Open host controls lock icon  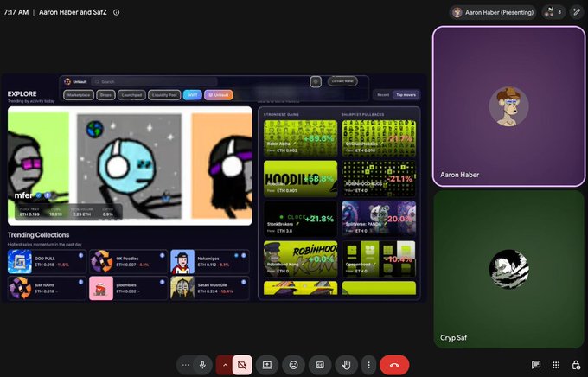click(576, 365)
